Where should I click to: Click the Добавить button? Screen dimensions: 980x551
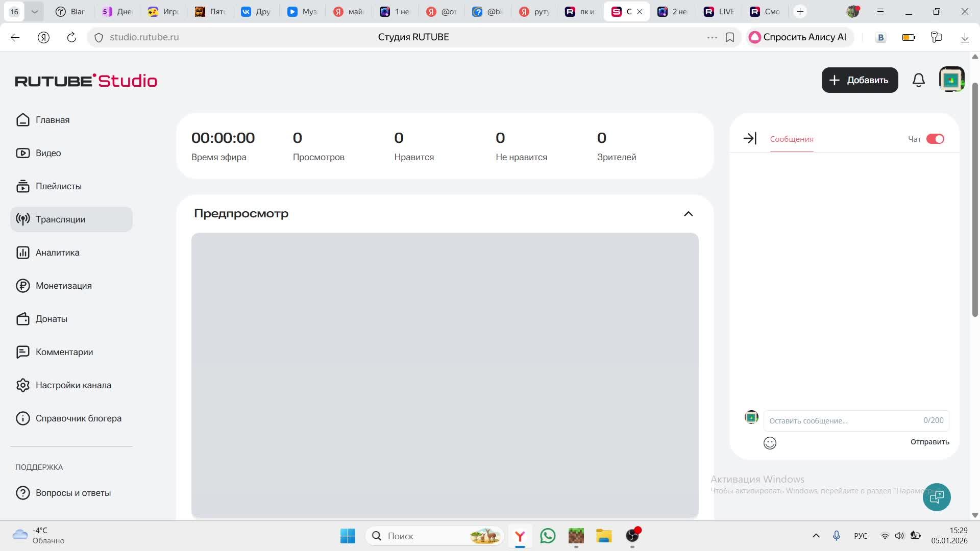(860, 80)
